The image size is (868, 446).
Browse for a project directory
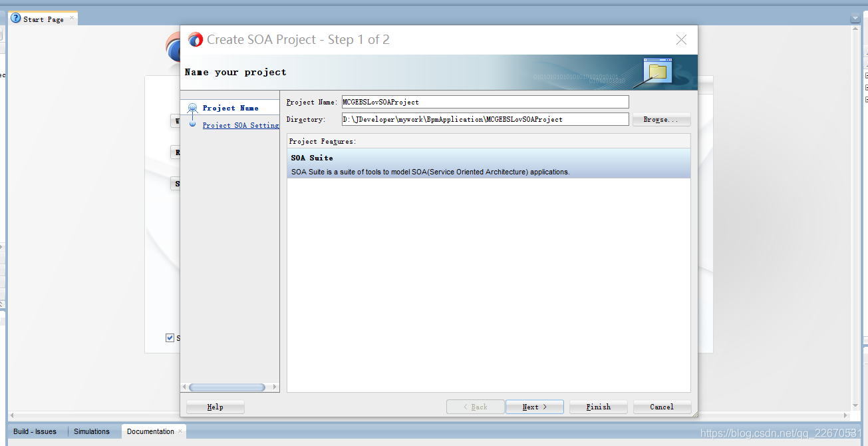click(662, 120)
